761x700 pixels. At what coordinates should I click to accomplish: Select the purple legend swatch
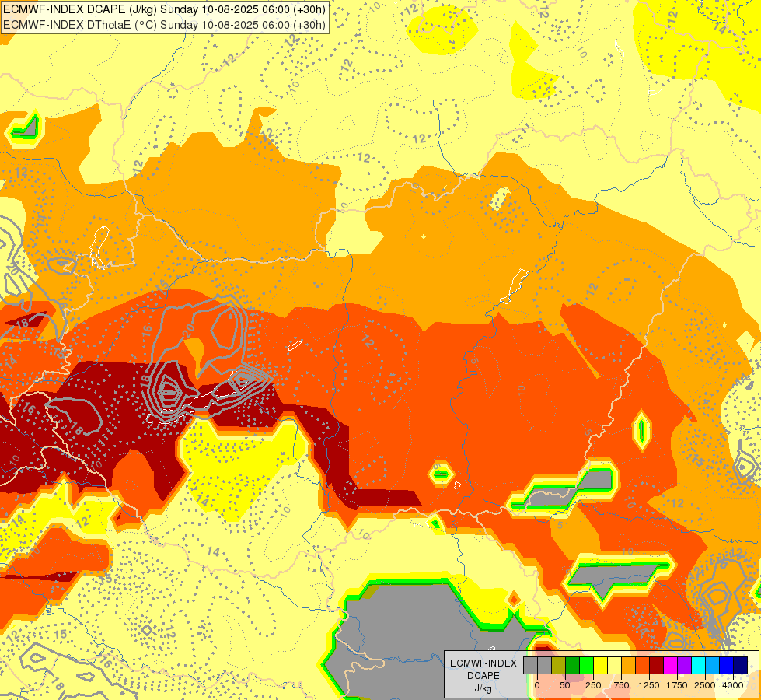coord(684,666)
